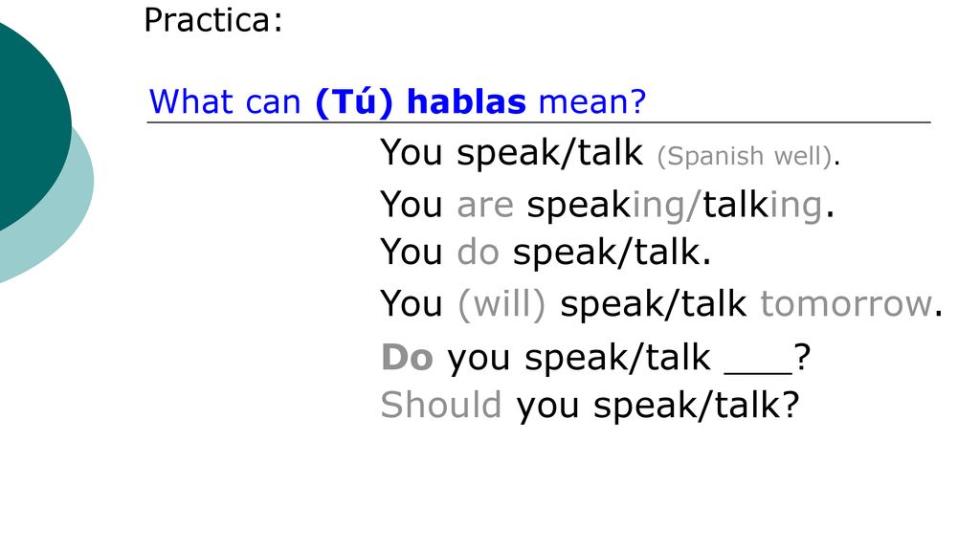
Task: Click the gray word 'Should'
Action: pyautogui.click(x=440, y=405)
